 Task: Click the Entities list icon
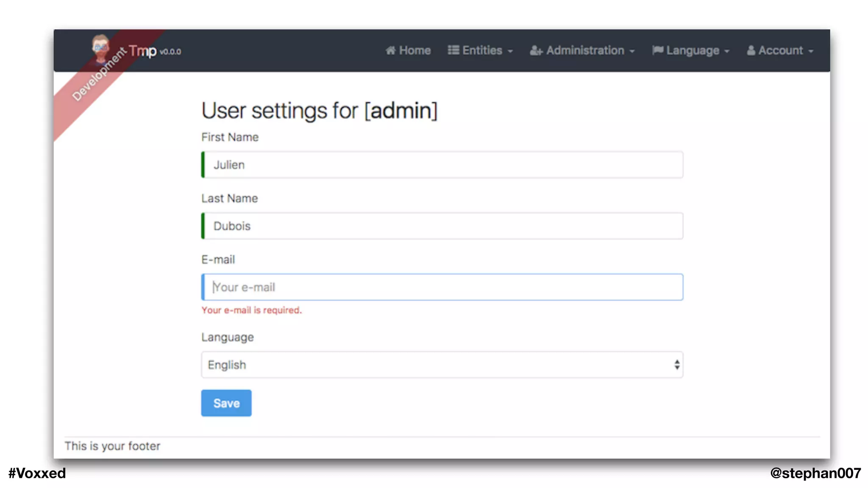(x=453, y=50)
